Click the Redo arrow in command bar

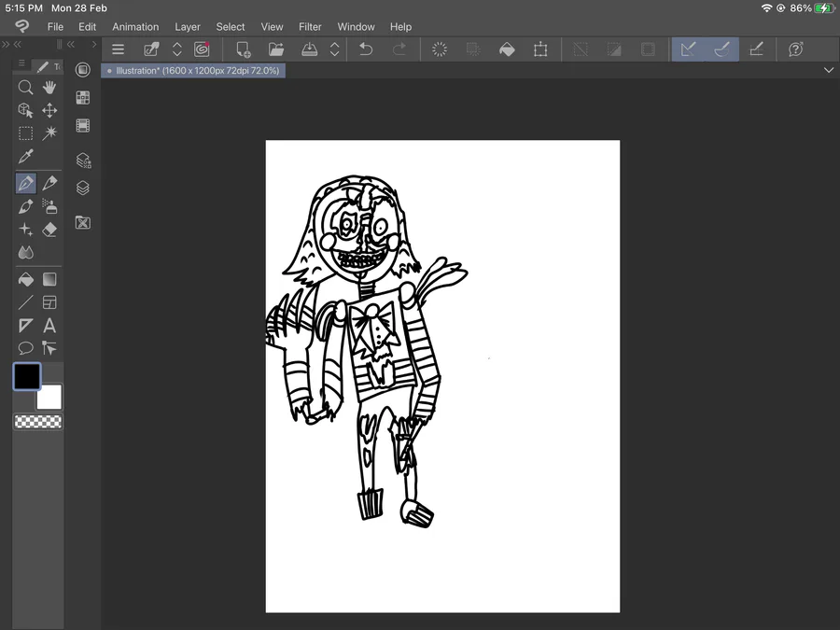coord(399,49)
